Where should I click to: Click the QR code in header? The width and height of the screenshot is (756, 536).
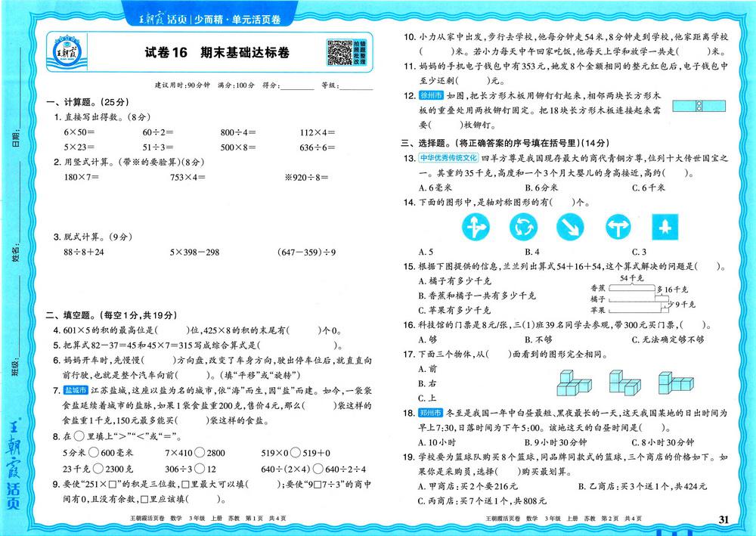point(336,52)
